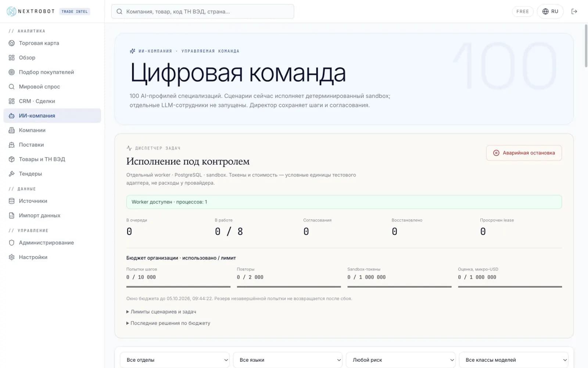Image resolution: width=588 pixels, height=368 pixels.
Task: Open Торговая карта in sidebar
Action: tap(52, 43)
